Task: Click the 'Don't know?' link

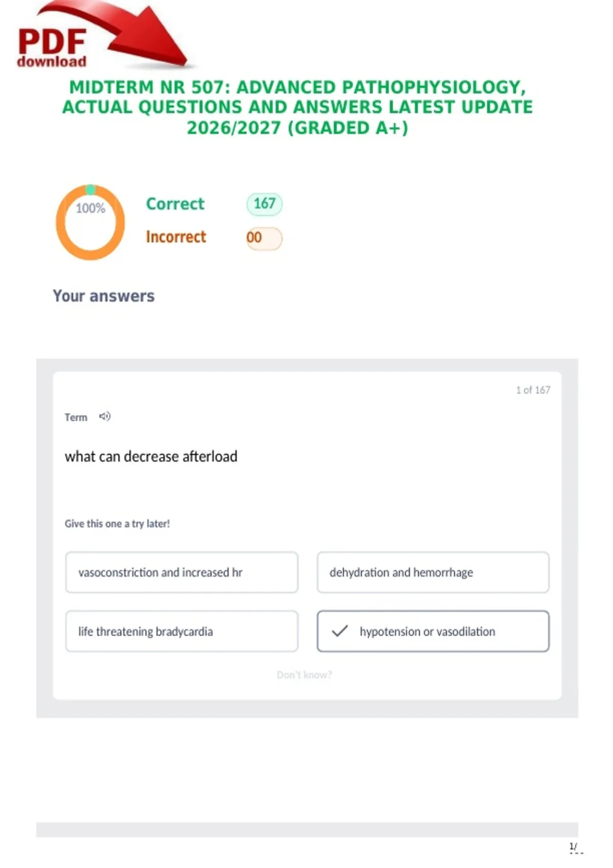Action: [304, 675]
